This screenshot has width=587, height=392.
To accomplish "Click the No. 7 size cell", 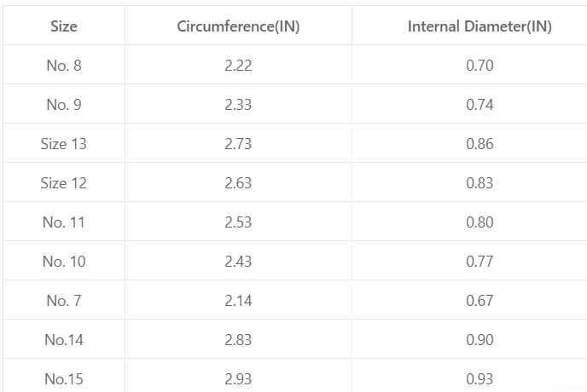I will point(64,301).
